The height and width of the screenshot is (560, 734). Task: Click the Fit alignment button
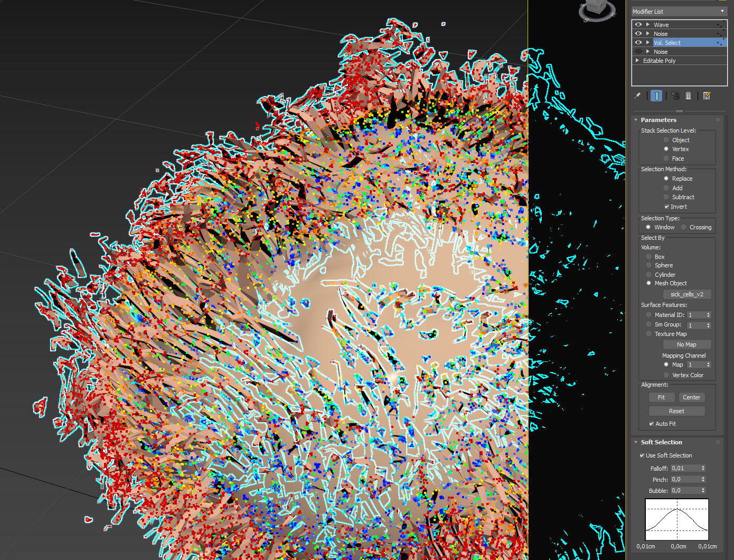pos(662,397)
